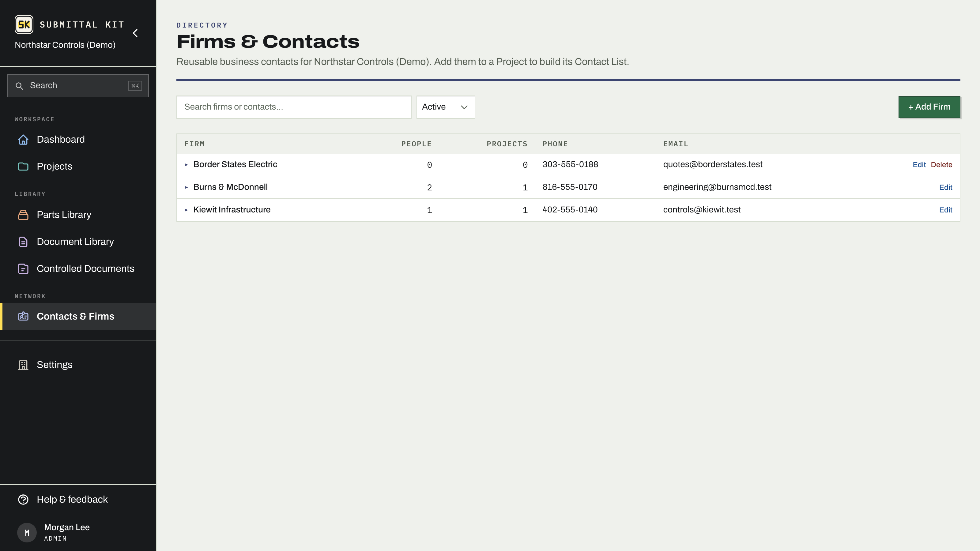
Task: Expand the Border States Electric row
Action: 187,165
